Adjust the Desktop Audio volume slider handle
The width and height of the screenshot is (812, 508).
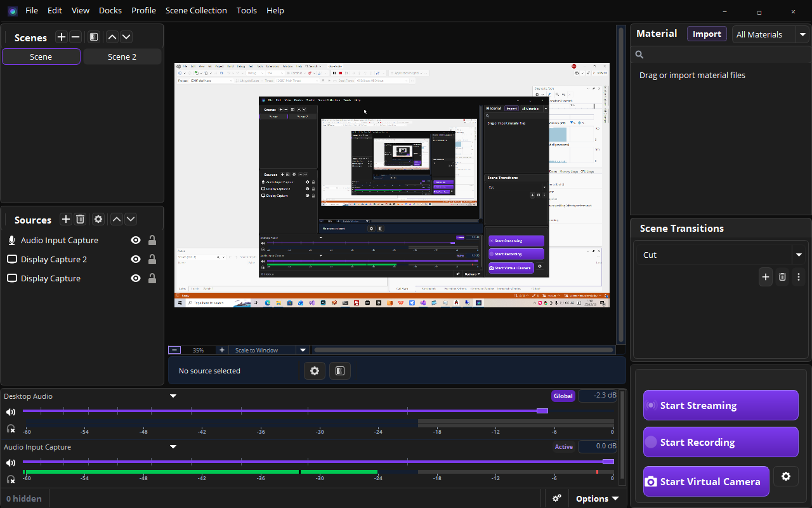pos(542,411)
